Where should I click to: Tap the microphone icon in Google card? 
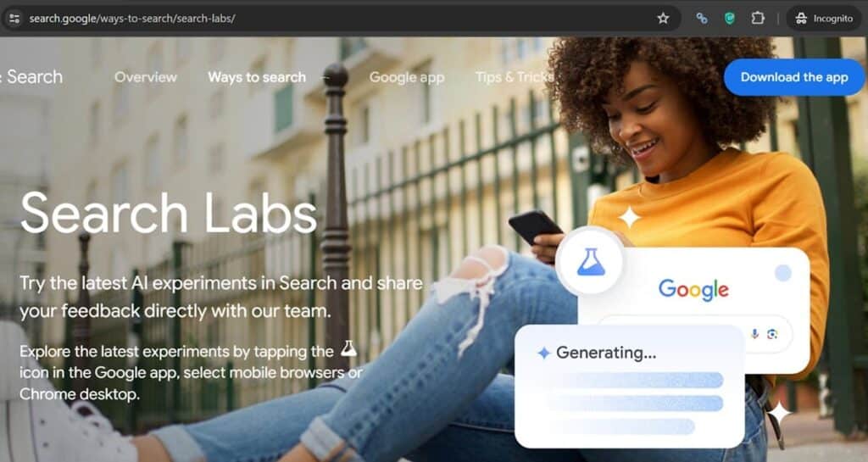(x=754, y=334)
